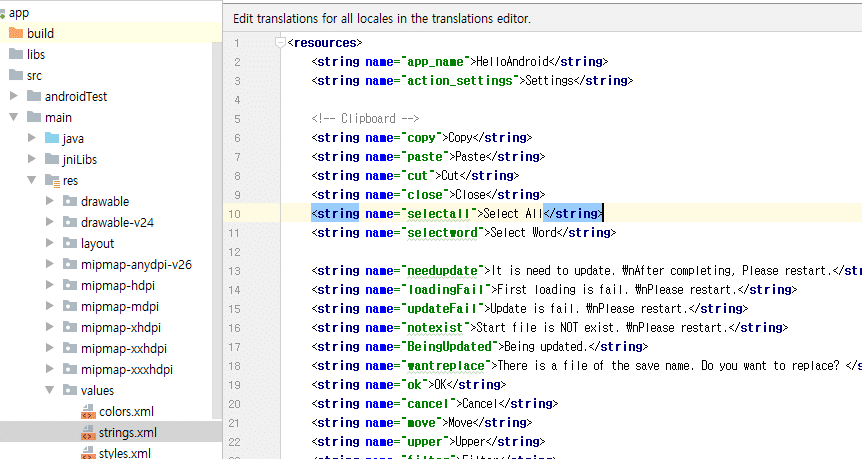Expand the androidTest folder arrow
The height and width of the screenshot is (459, 862).
14,96
